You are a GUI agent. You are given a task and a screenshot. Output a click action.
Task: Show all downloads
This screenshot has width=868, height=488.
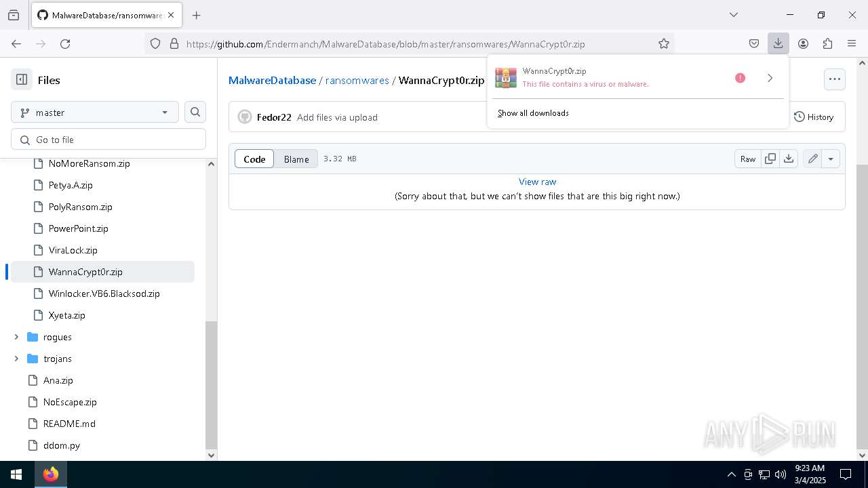533,113
